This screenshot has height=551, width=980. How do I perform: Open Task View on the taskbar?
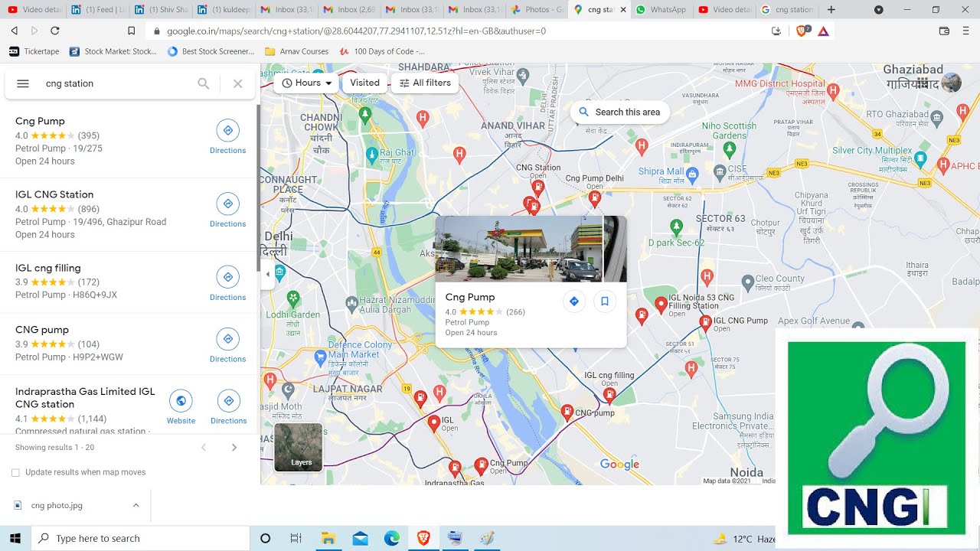coord(296,538)
